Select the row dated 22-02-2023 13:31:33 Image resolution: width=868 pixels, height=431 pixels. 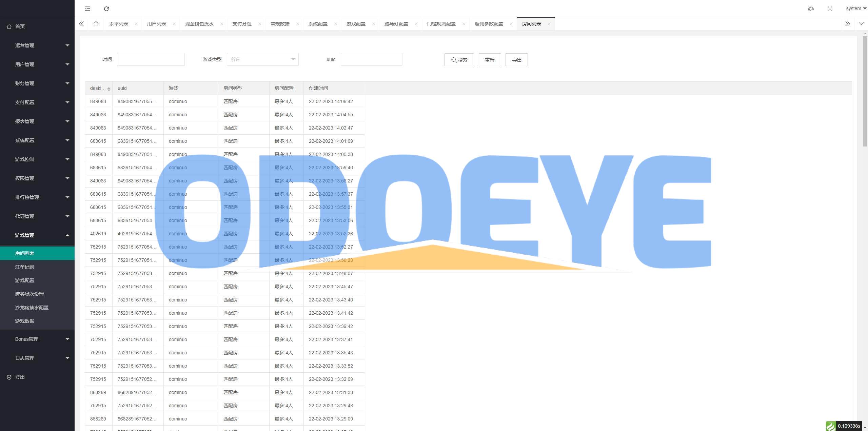[225, 392]
